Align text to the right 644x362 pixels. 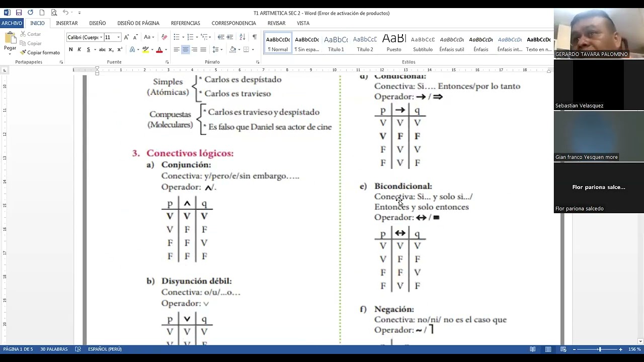[194, 49]
